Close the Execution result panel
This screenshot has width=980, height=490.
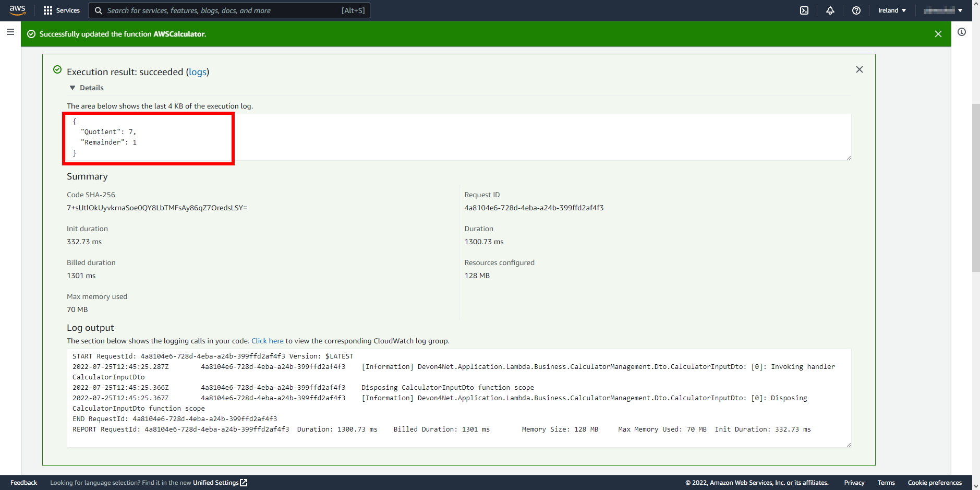860,69
